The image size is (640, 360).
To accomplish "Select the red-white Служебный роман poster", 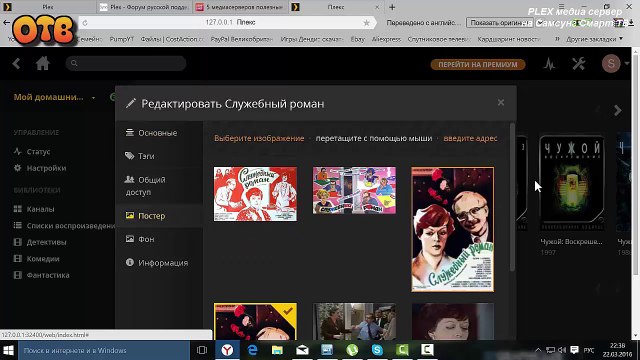I will pyautogui.click(x=255, y=194).
